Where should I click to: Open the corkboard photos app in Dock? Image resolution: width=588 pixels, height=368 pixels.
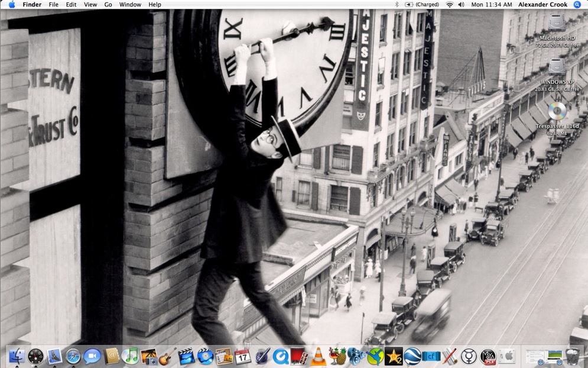pos(224,356)
